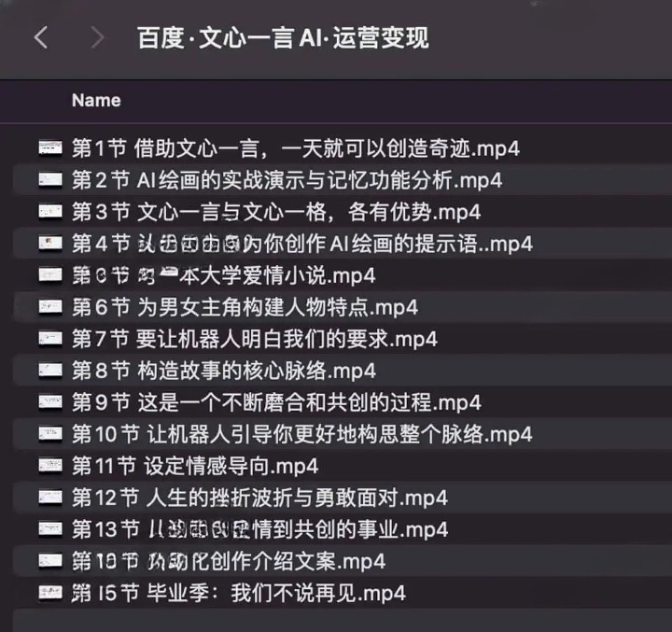672x632 pixels.
Task: Click the file icon for 第3节 video
Action: pyautogui.click(x=50, y=212)
